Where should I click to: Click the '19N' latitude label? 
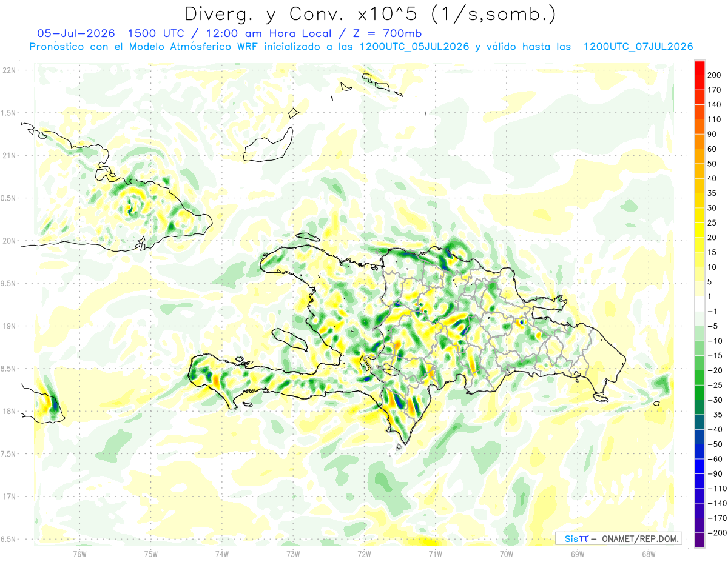click(8, 326)
